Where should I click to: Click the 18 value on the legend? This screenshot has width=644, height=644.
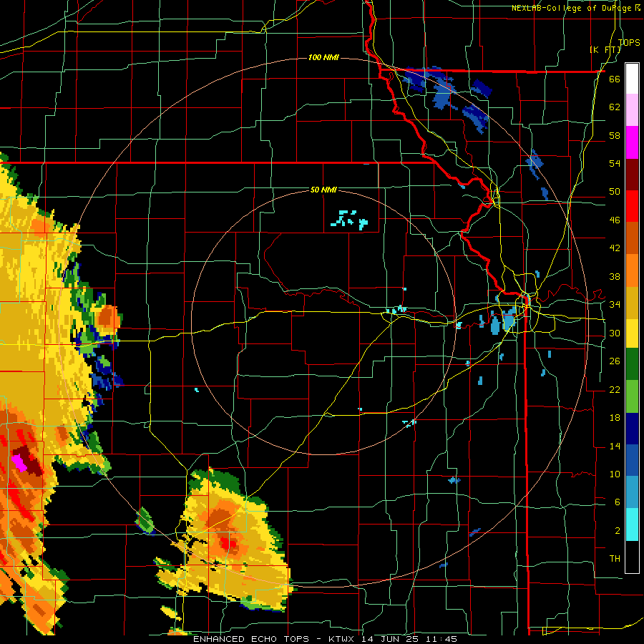click(615, 418)
